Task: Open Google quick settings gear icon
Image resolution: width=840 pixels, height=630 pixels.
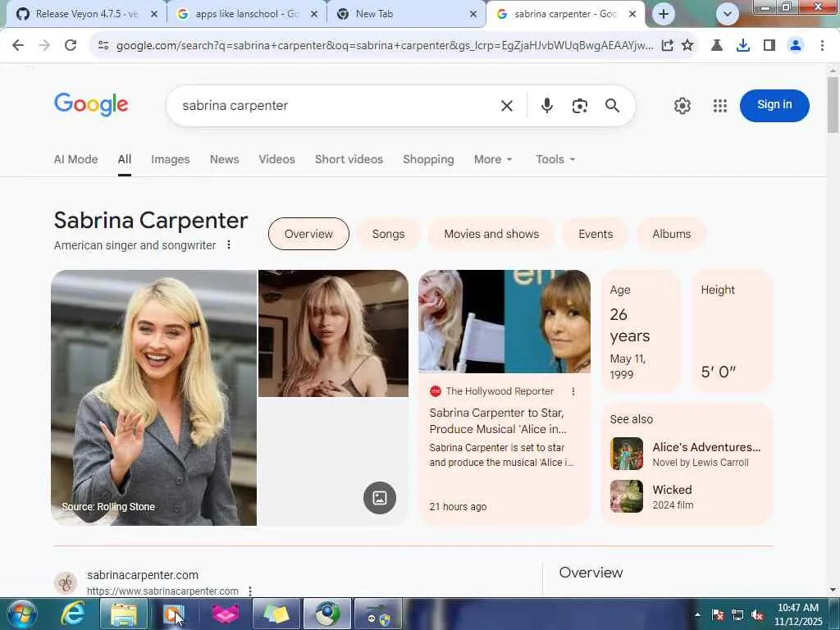Action: coord(682,106)
